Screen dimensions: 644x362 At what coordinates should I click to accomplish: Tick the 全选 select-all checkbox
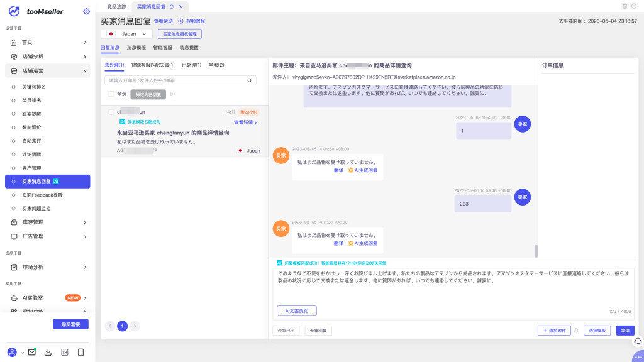click(111, 94)
